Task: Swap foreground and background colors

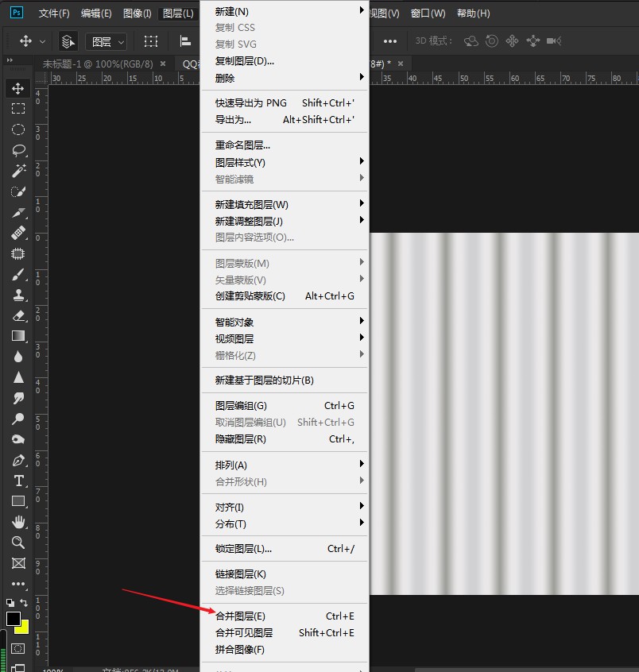Action: coord(24,603)
